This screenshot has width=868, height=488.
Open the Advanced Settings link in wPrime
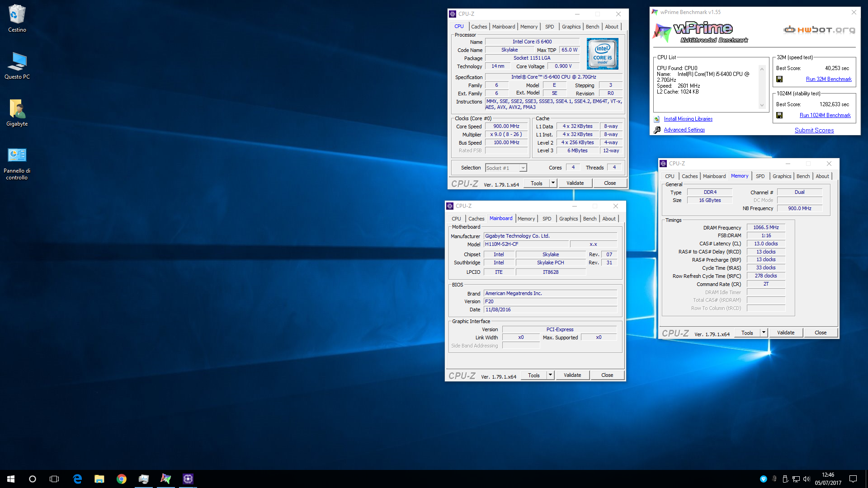click(684, 130)
